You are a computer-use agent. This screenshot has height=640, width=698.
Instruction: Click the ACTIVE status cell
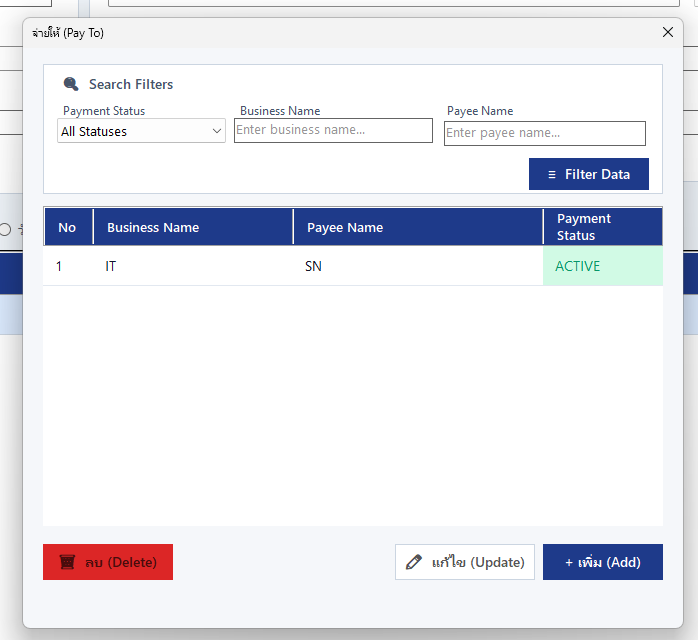603,266
